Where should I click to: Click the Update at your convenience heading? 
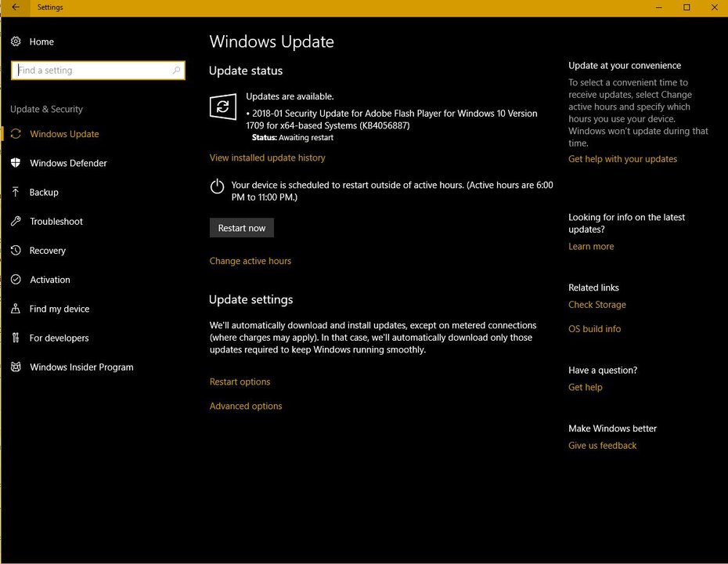pos(625,66)
